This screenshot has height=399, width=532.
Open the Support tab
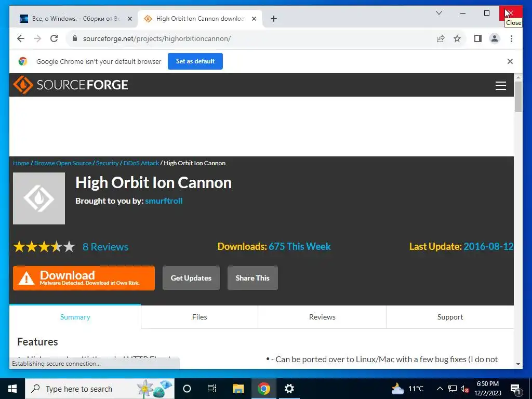[450, 317]
